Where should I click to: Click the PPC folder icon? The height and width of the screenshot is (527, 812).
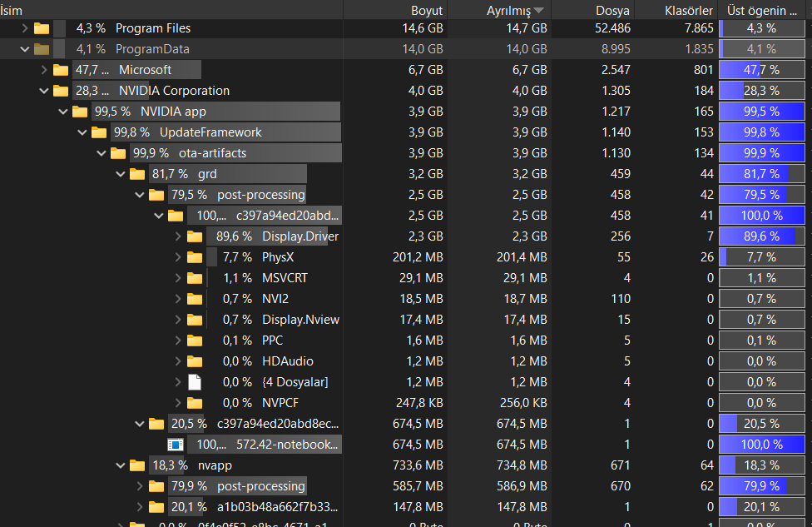coord(195,341)
